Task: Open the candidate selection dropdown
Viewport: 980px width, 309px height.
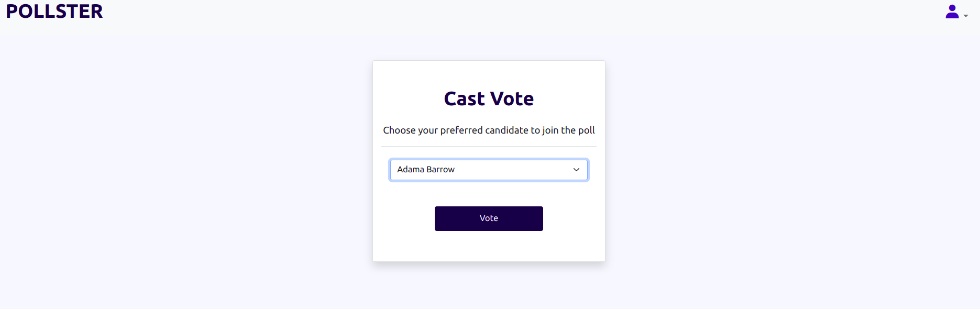Action: pyautogui.click(x=488, y=170)
